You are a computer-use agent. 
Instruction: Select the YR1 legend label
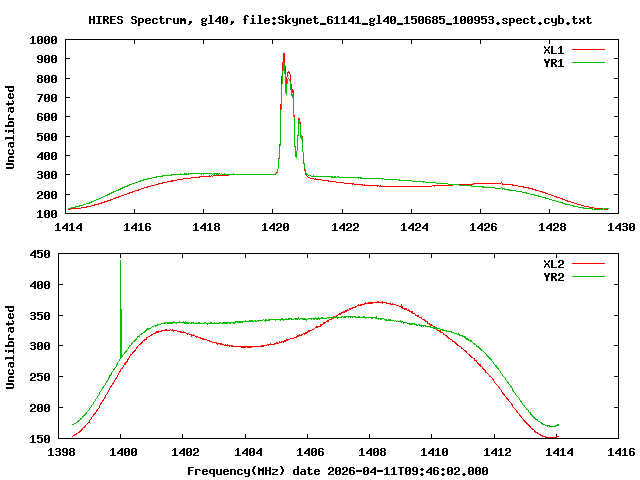click(x=553, y=63)
